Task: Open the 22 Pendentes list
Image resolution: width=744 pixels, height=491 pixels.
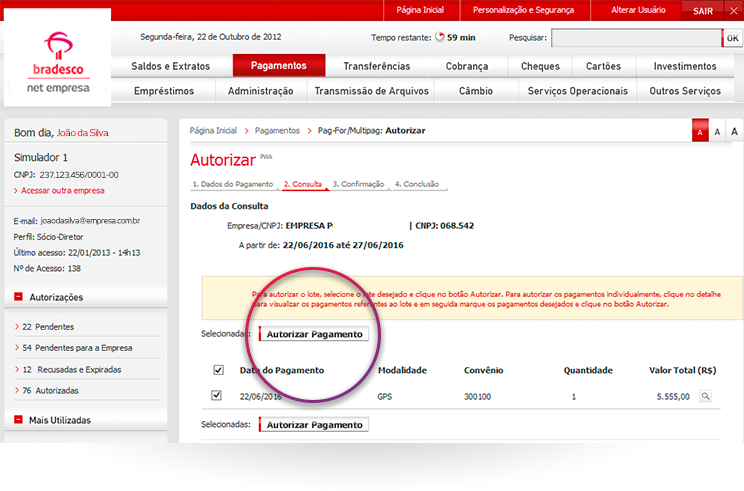Action: (x=48, y=327)
